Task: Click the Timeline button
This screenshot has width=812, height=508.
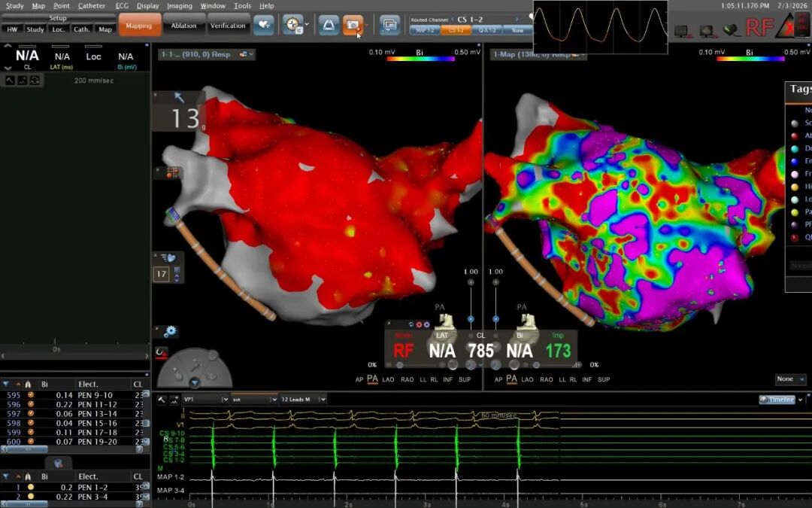Action: coord(777,400)
